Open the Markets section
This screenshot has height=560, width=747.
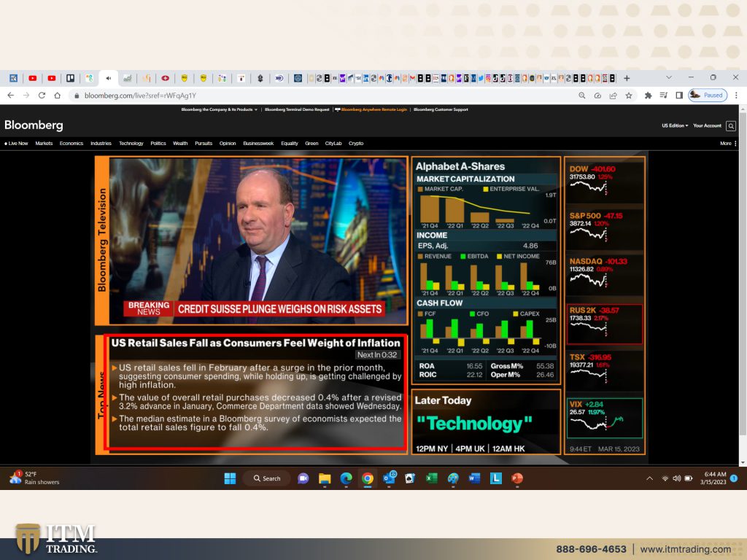pos(44,144)
